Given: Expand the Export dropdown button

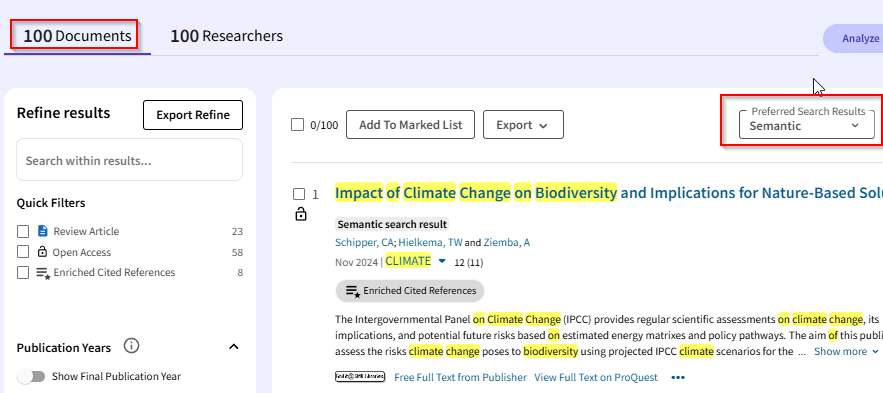Looking at the screenshot, I should click(523, 125).
